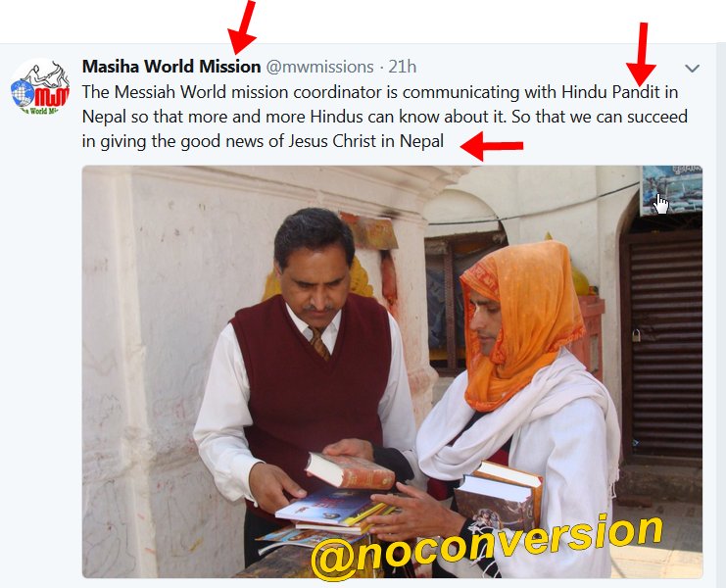Image resolution: width=726 pixels, height=588 pixels.
Task: Click the red book being handed over
Action: pos(350,470)
